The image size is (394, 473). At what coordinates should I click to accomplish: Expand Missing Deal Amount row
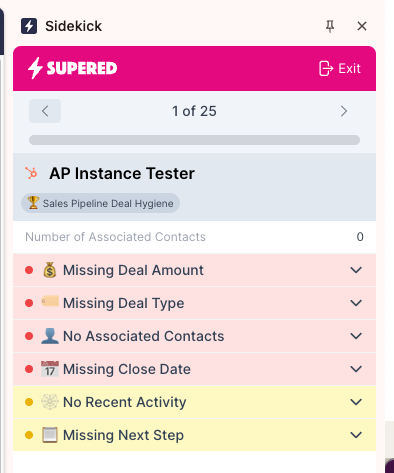coord(194,270)
